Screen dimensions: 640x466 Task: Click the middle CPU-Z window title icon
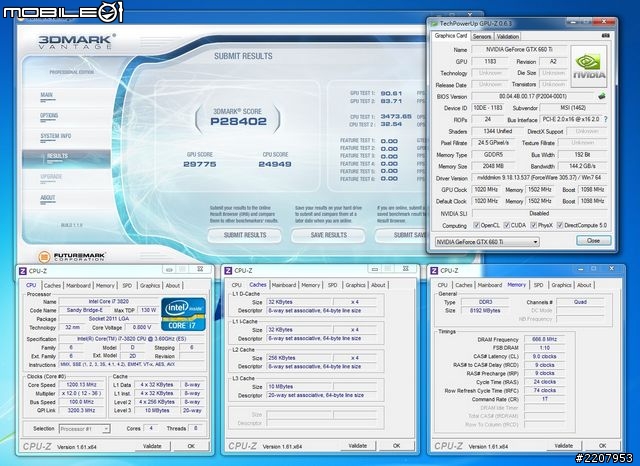[x=229, y=271]
